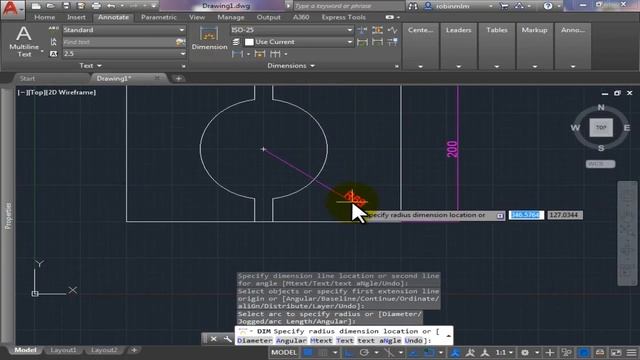Close the command line with X icon
The image size is (640, 360).
click(213, 339)
